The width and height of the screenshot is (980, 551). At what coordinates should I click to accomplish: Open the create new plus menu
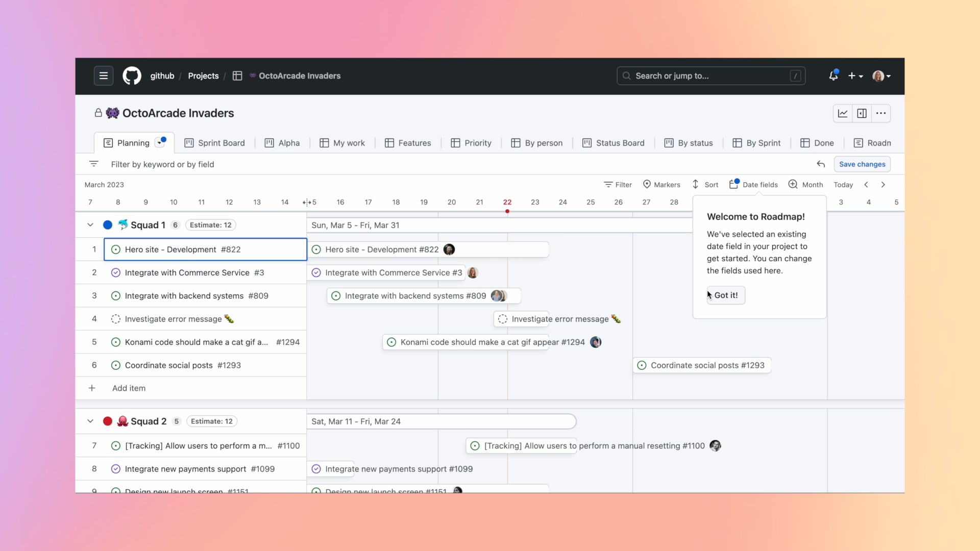point(855,76)
